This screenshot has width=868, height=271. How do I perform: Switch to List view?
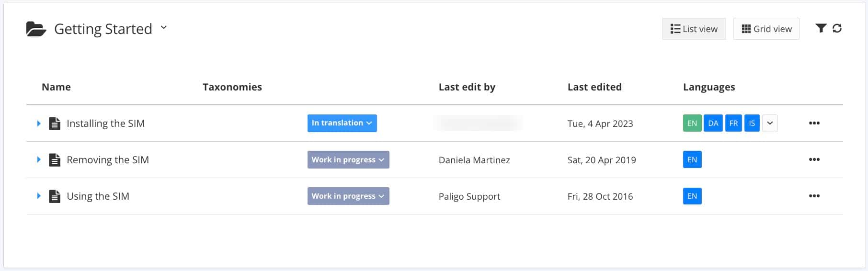click(x=694, y=29)
